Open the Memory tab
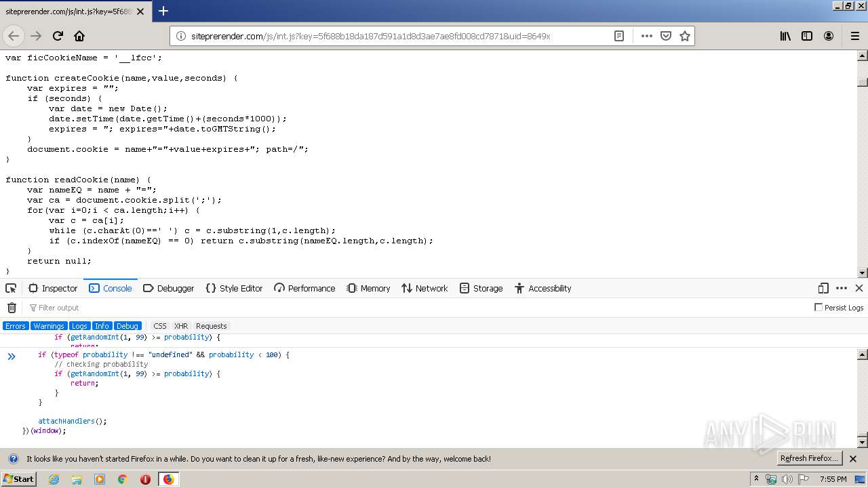Viewport: 868px width, 488px height. point(368,288)
